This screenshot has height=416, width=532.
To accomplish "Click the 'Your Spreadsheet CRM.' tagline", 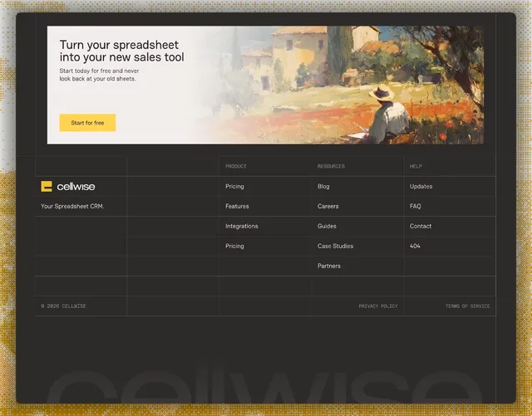I will coord(72,206).
